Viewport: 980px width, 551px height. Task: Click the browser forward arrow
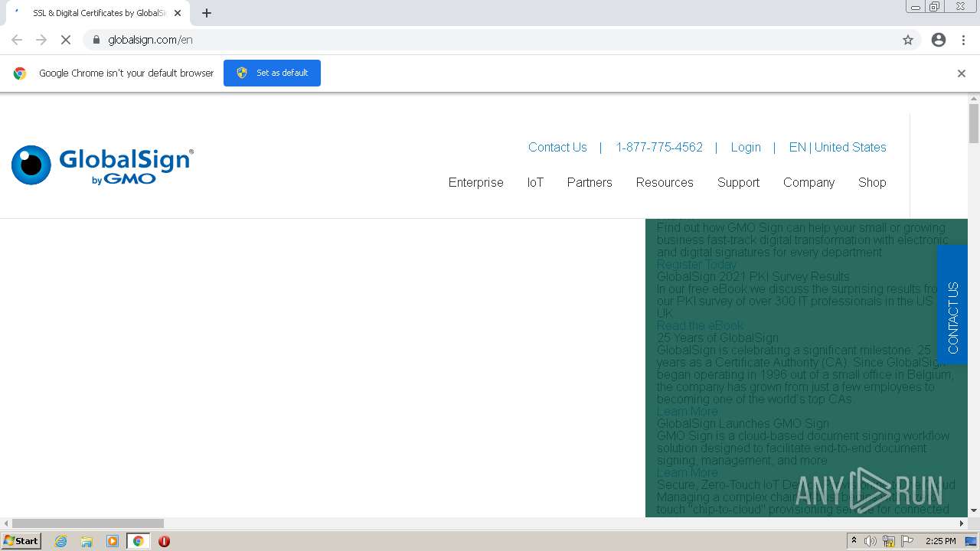41,40
